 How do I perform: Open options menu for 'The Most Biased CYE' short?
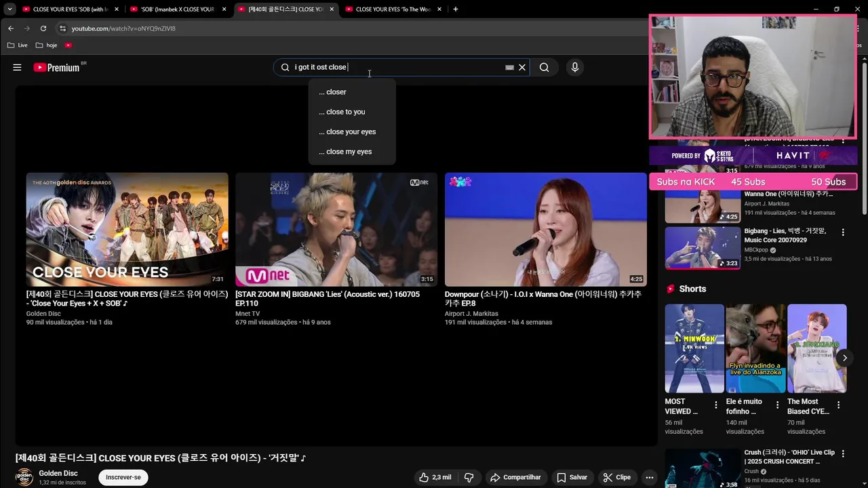[838, 405]
